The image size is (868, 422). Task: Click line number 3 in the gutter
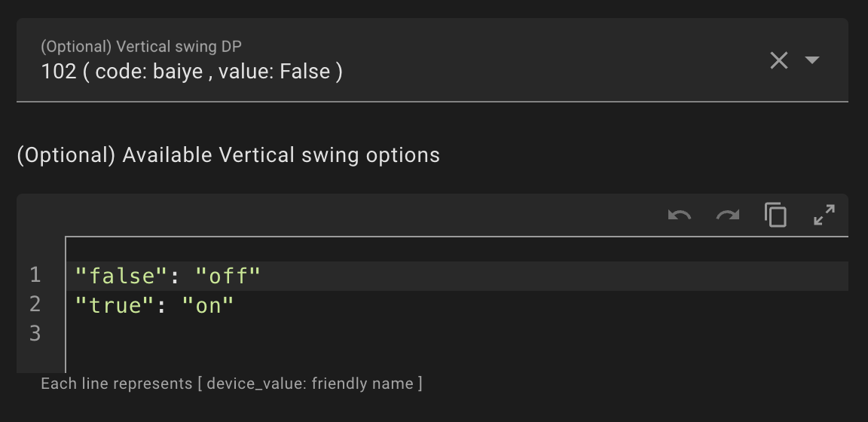[35, 333]
